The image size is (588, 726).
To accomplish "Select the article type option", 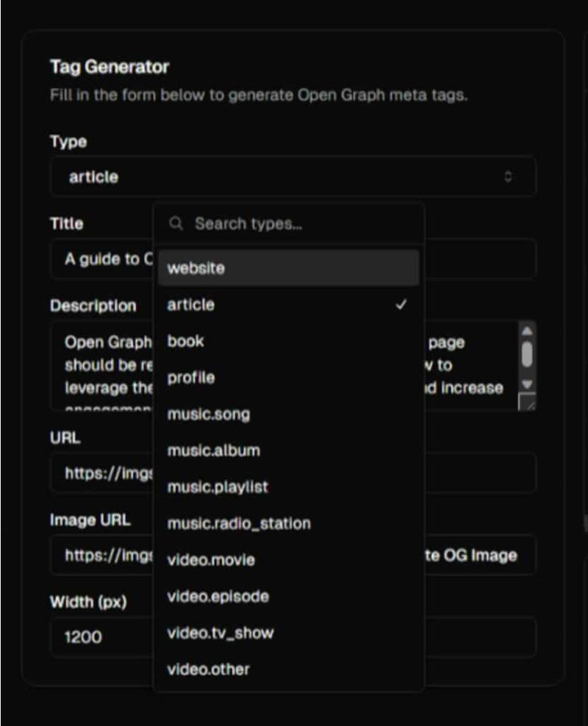I will click(289, 305).
